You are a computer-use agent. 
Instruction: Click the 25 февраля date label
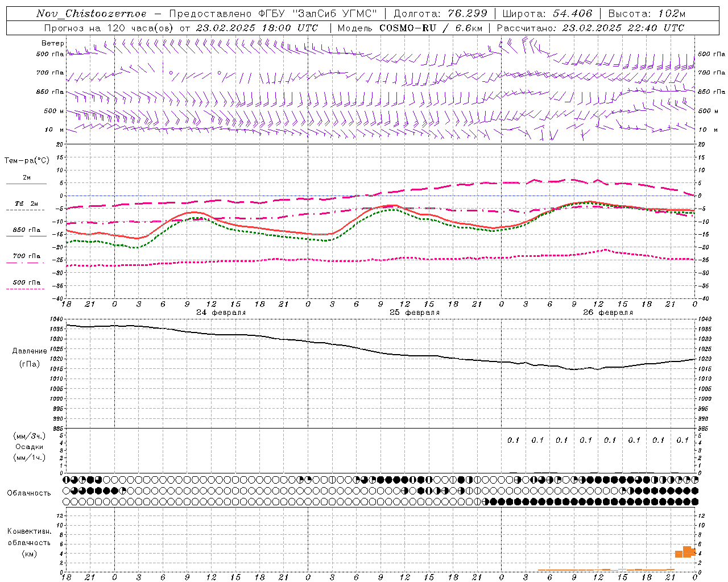(414, 313)
